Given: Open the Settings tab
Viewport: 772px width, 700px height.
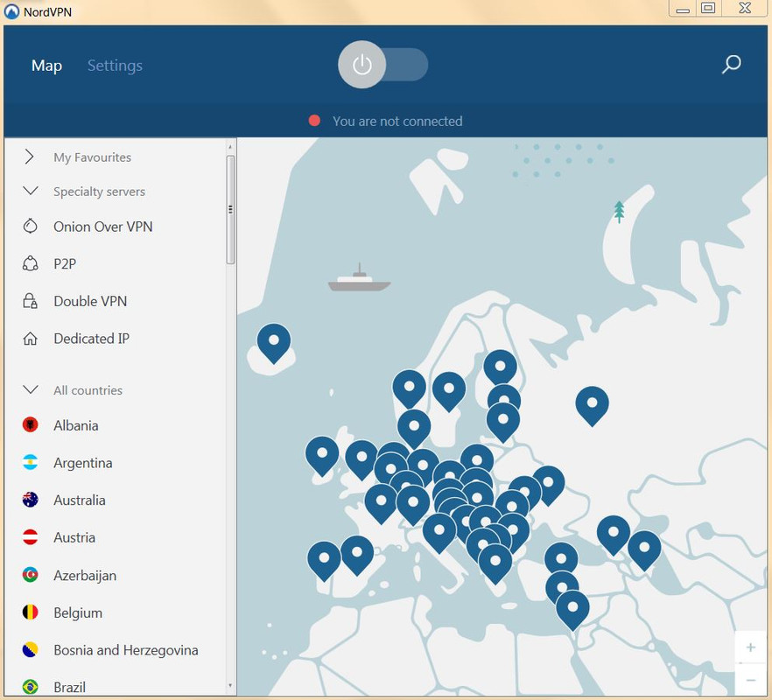Looking at the screenshot, I should click(x=115, y=66).
